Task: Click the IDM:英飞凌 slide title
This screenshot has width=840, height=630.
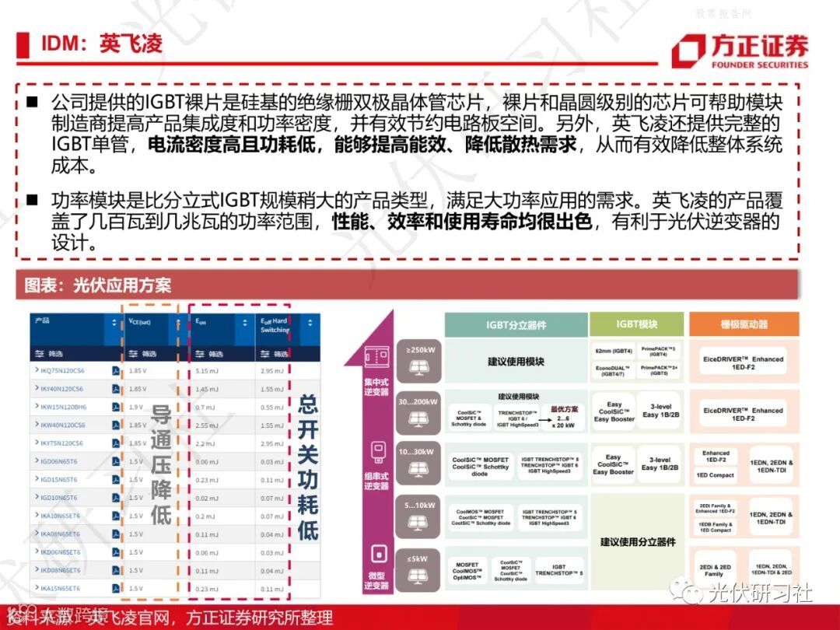Action: (102, 44)
